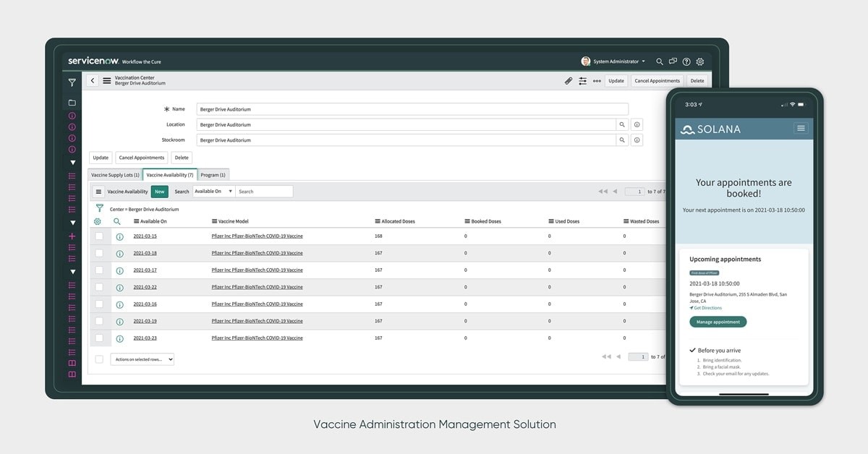This screenshot has width=868, height=454.
Task: Tap the Manage appointment button on phone
Action: pyautogui.click(x=718, y=322)
